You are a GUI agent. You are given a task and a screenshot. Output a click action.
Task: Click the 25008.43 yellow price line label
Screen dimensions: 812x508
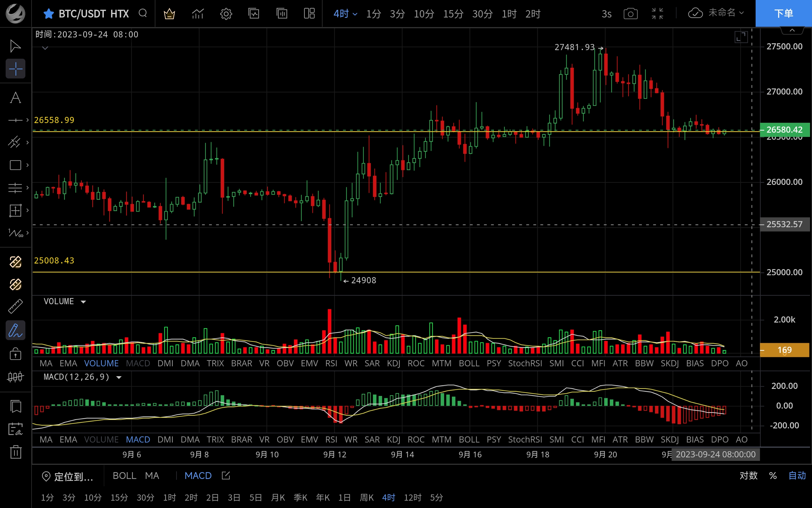(x=54, y=260)
